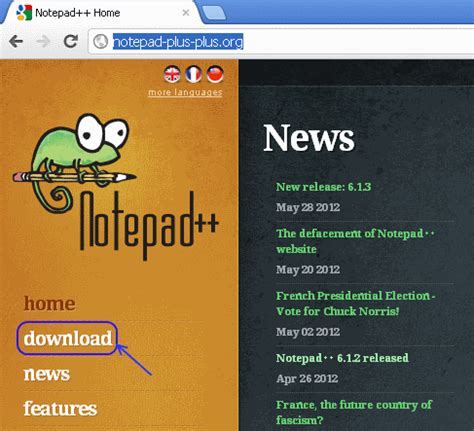Close the Notepad++ Home tab
Viewport: 474px width, 431px height.
(186, 13)
